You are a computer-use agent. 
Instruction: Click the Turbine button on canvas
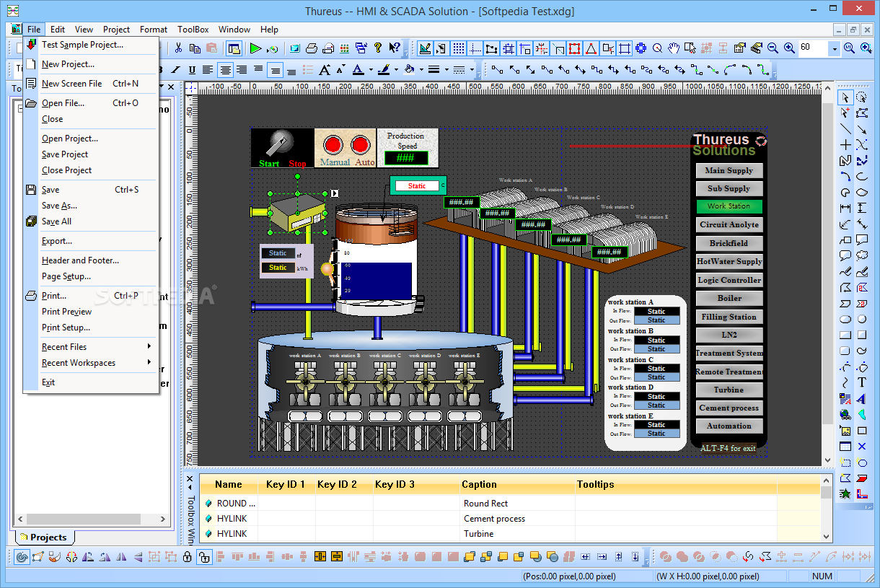pos(729,390)
